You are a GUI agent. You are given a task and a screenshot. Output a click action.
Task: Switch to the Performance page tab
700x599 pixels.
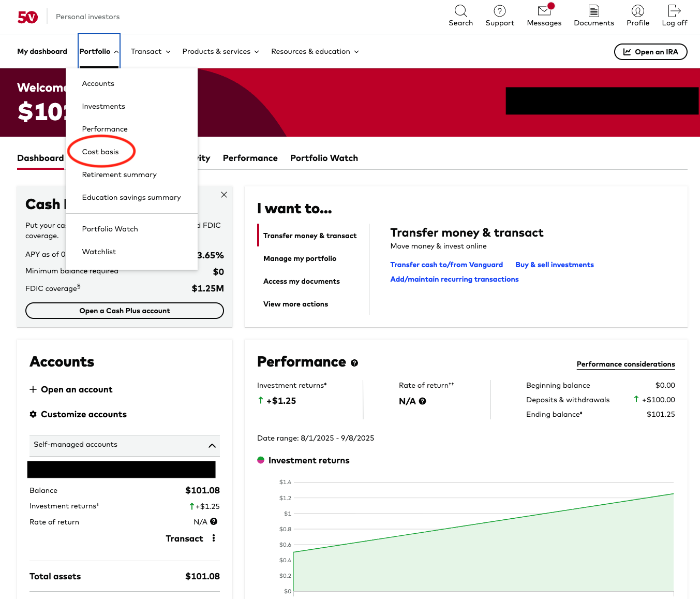250,158
